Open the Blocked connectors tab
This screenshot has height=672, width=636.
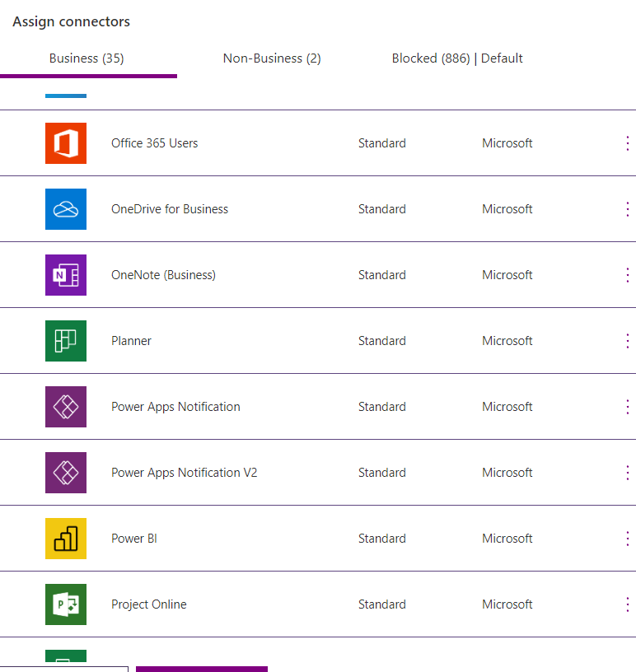tap(457, 58)
